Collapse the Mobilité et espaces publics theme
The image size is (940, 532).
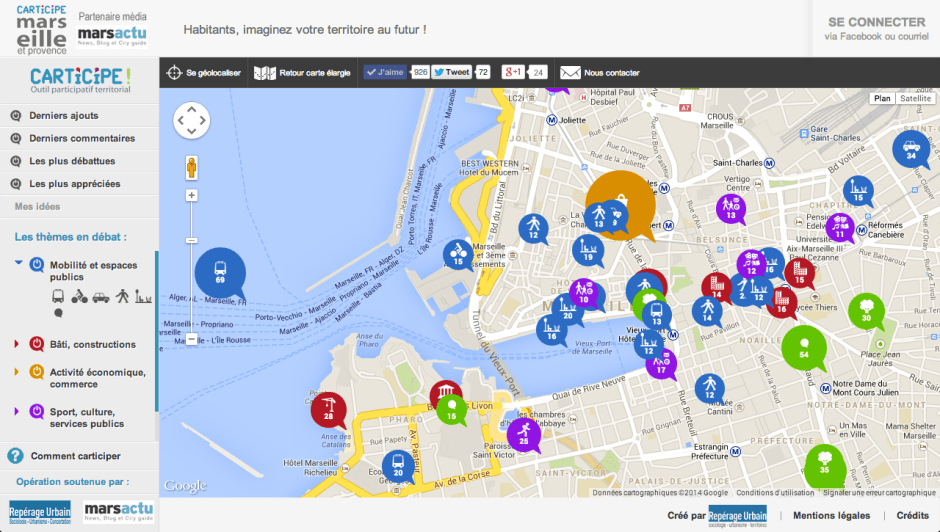(18, 264)
